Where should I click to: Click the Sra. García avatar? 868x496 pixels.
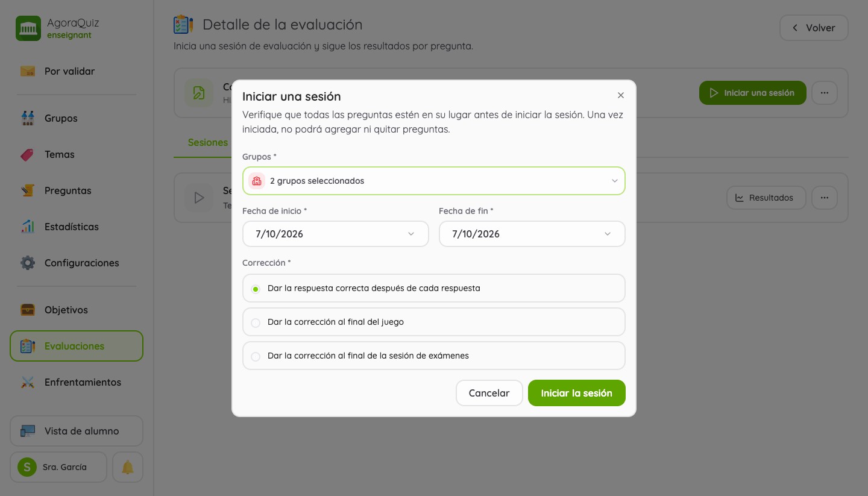coord(27,467)
